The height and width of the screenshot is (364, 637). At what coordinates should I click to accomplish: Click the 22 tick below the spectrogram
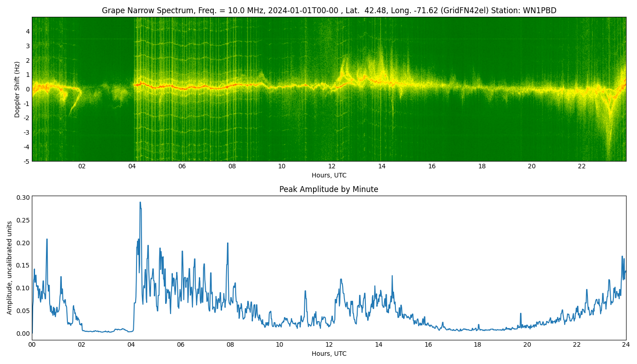click(x=581, y=166)
